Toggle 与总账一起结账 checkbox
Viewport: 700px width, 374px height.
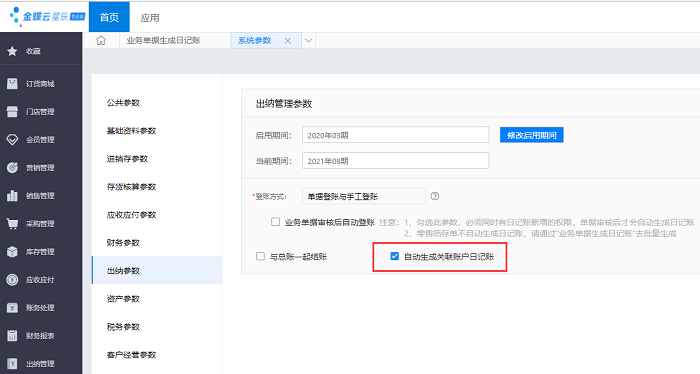coord(260,256)
